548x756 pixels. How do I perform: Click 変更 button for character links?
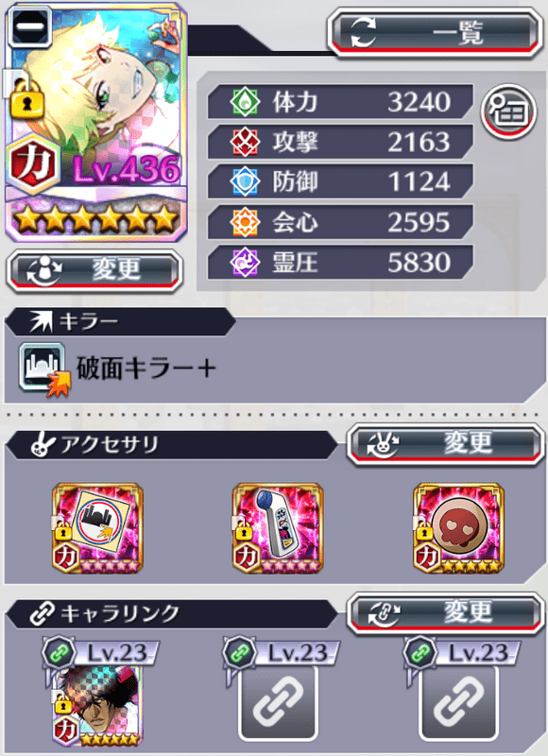(445, 613)
